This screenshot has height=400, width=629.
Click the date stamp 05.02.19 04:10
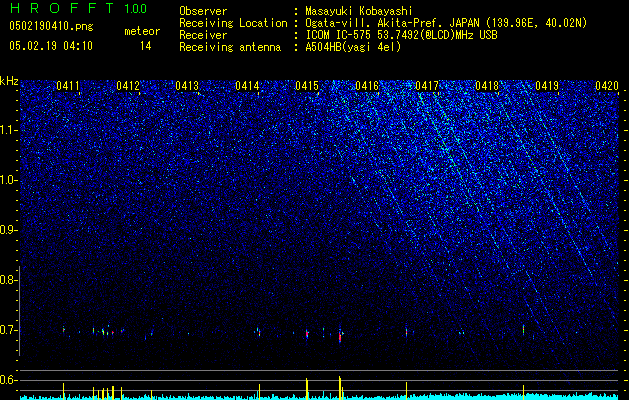coord(51,46)
